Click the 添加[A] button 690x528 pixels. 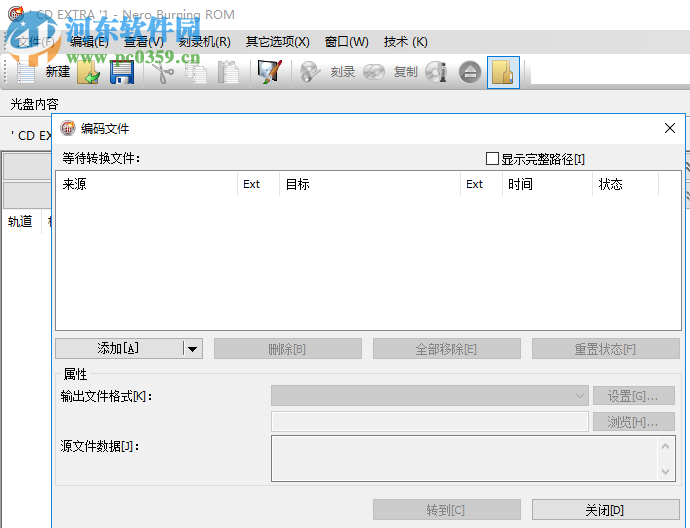point(119,348)
